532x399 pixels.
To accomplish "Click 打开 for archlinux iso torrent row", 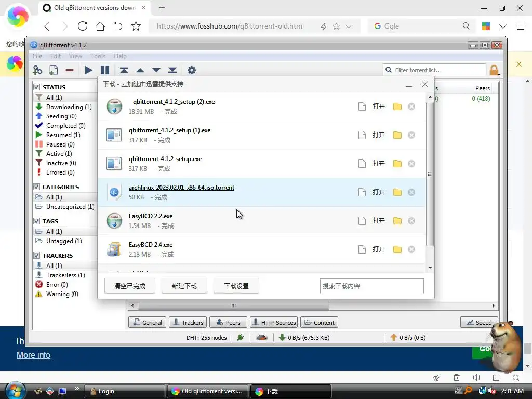I will pyautogui.click(x=378, y=192).
